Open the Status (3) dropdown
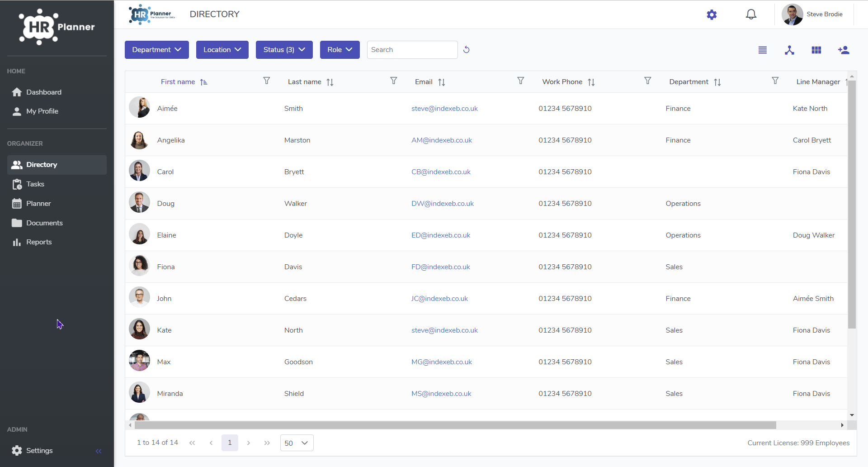The image size is (868, 467). point(284,50)
